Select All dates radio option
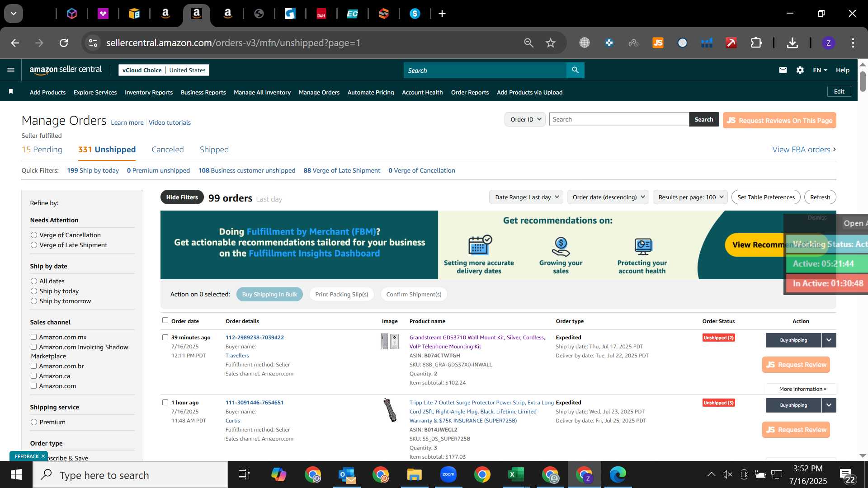The image size is (868, 488). [x=34, y=281]
